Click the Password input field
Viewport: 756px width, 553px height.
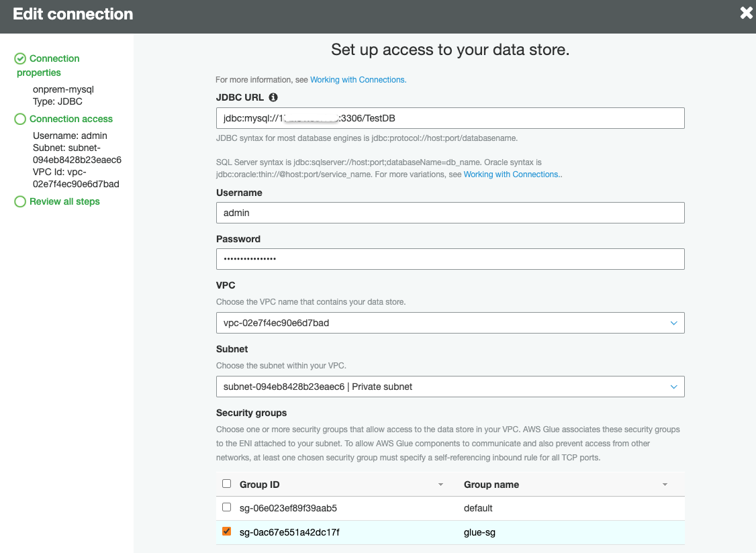pyautogui.click(x=450, y=259)
